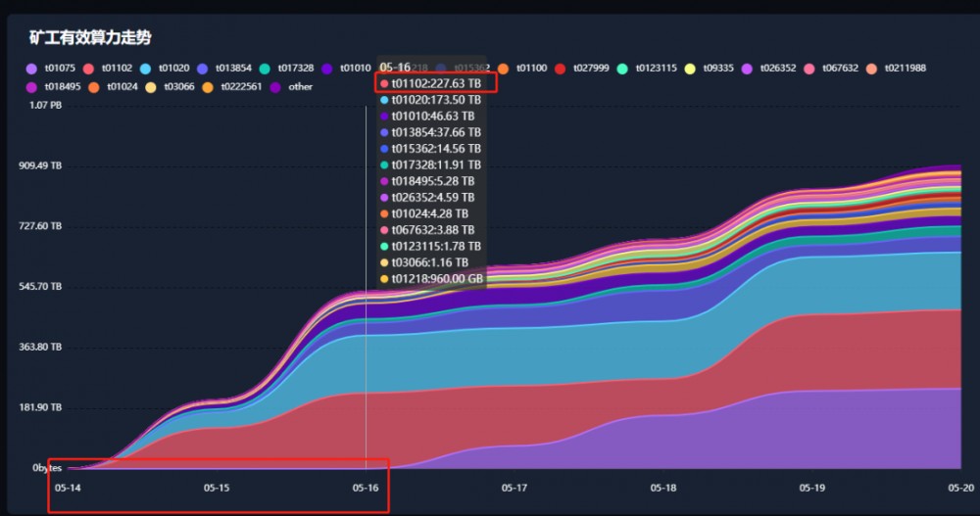Click the t03066 legend label
Viewport: 980px width, 516px height.
click(x=177, y=87)
